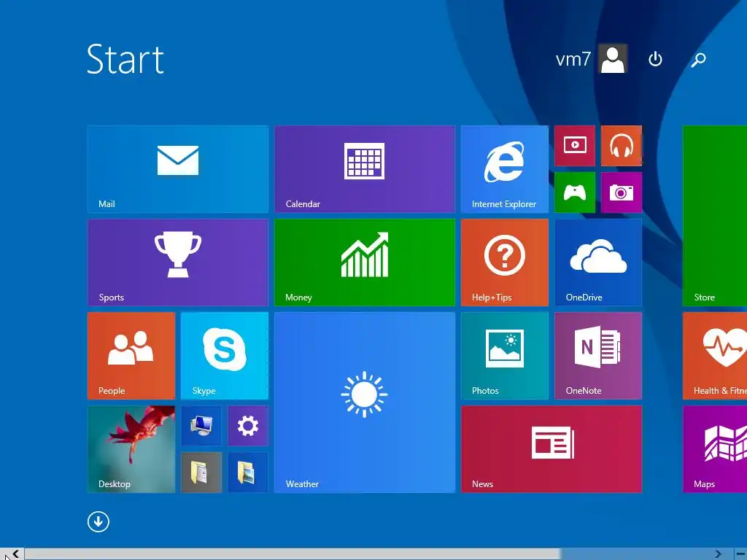
Task: Open the Weather tile
Action: pyautogui.click(x=365, y=402)
